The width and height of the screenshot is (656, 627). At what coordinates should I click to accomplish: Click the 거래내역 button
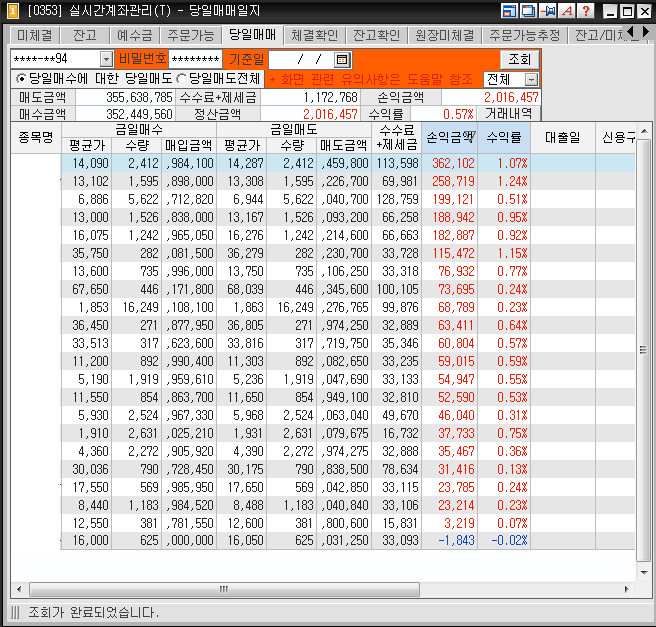pos(508,114)
